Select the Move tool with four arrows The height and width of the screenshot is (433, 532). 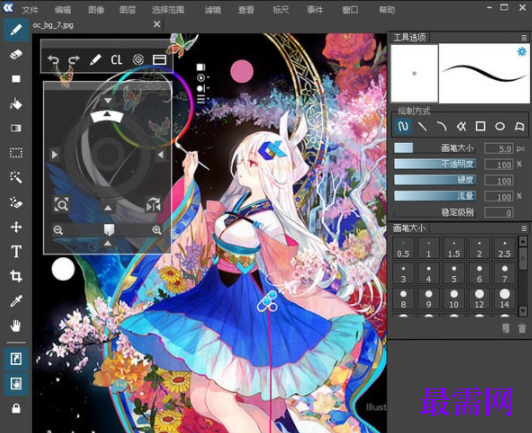(x=16, y=227)
